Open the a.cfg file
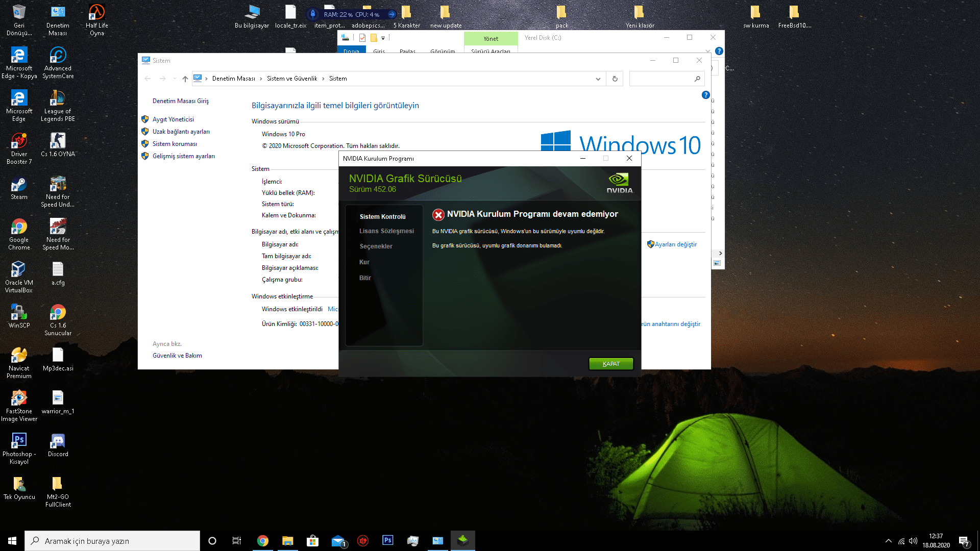Image resolution: width=980 pixels, height=551 pixels. tap(58, 273)
